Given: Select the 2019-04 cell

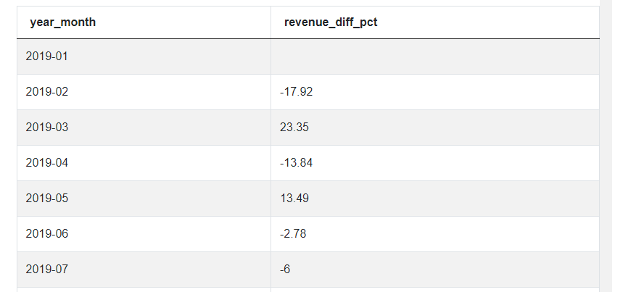Looking at the screenshot, I should [144, 163].
